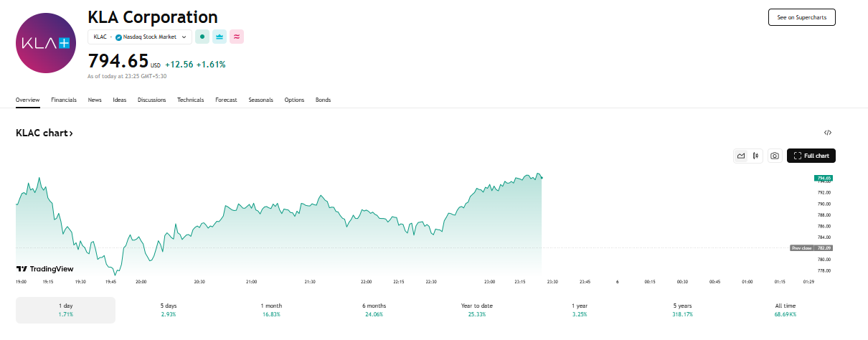868x340 pixels.
Task: Click the chart line endpoint dot
Action: 542,177
